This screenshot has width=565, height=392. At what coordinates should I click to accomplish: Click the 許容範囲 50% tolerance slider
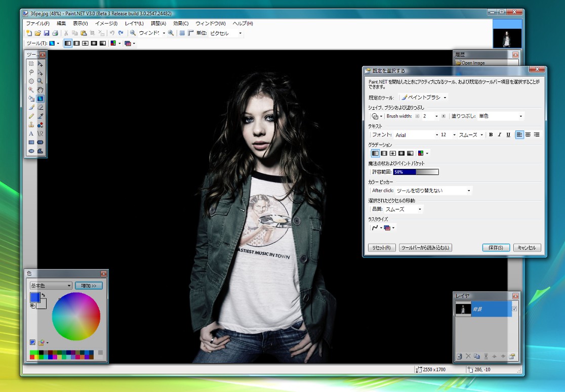coord(416,172)
